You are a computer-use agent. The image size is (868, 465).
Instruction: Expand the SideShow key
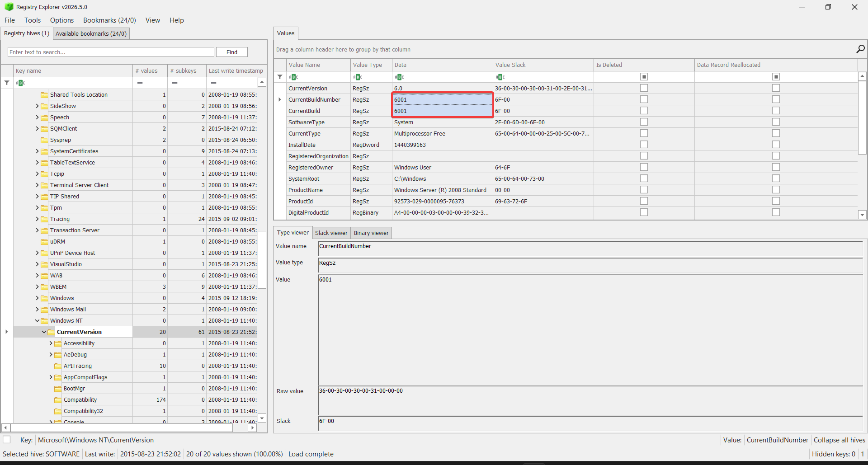(x=37, y=106)
